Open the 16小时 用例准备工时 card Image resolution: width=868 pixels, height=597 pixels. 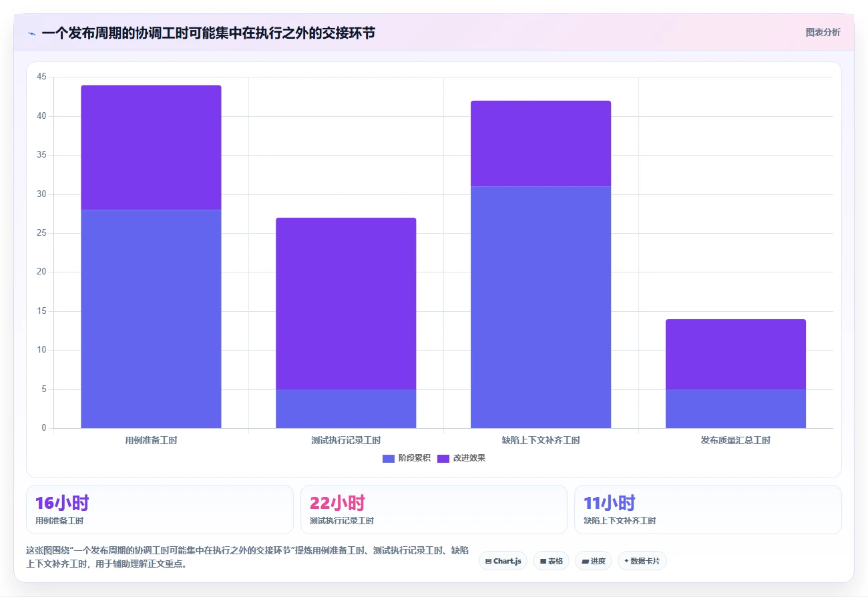160,510
